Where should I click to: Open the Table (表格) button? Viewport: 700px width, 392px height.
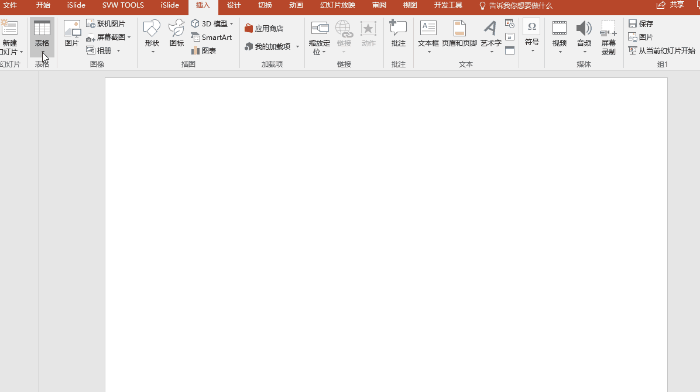point(42,37)
